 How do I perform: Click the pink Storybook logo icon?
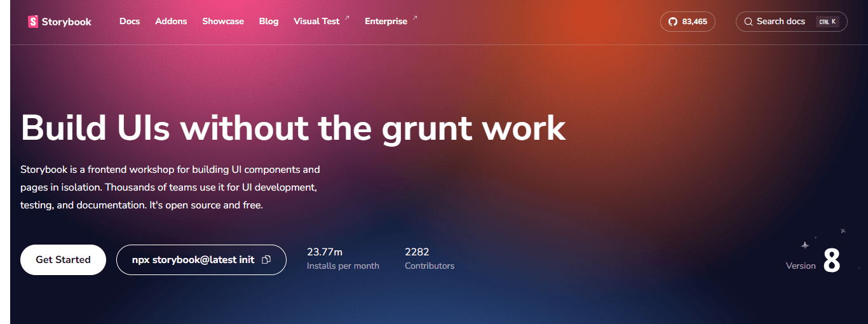pos(33,22)
